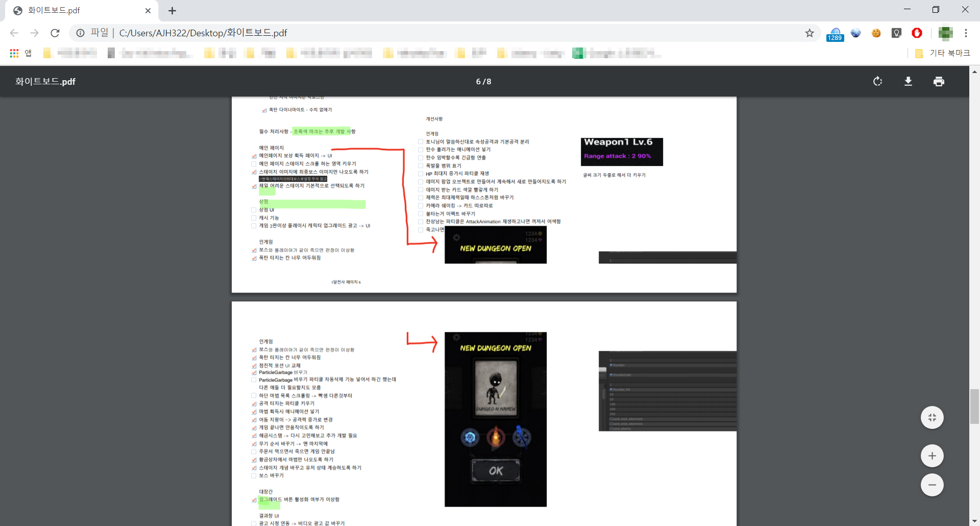Zoom in on the PDF
The image size is (980, 526).
[932, 456]
